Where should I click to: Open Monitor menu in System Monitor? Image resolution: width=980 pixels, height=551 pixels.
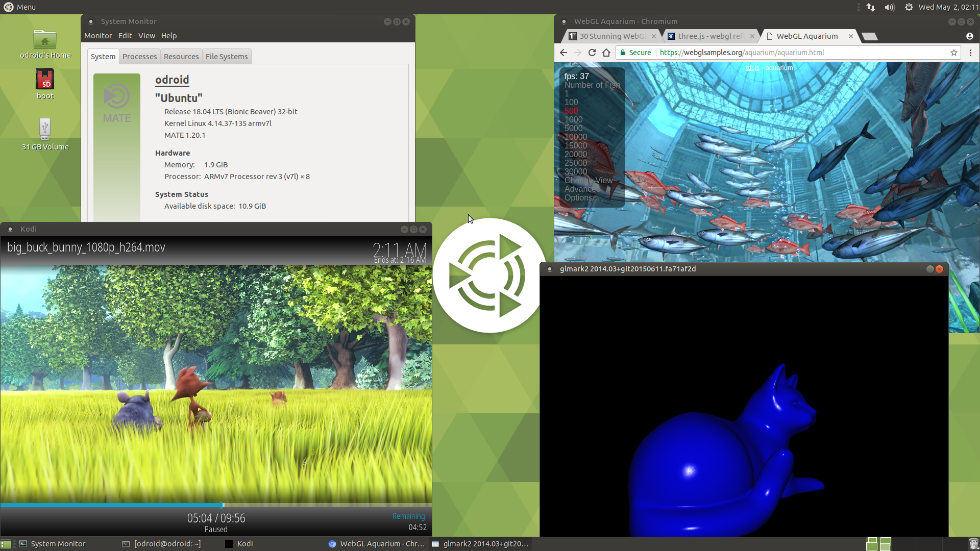(x=98, y=36)
